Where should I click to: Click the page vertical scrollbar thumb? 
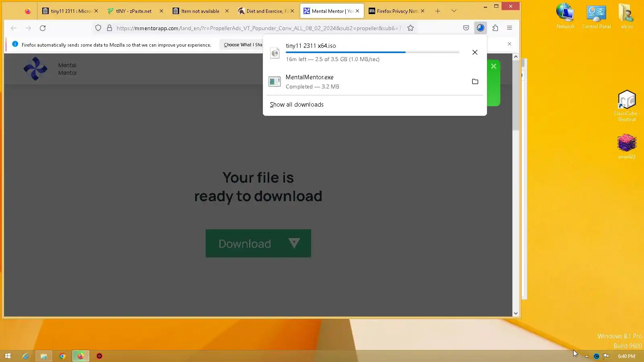(x=516, y=96)
